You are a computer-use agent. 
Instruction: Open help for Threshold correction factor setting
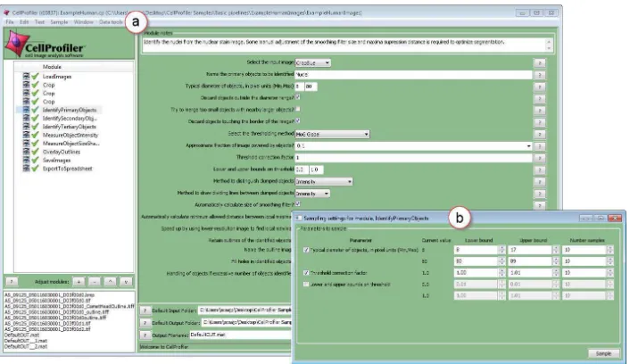pyautogui.click(x=540, y=158)
